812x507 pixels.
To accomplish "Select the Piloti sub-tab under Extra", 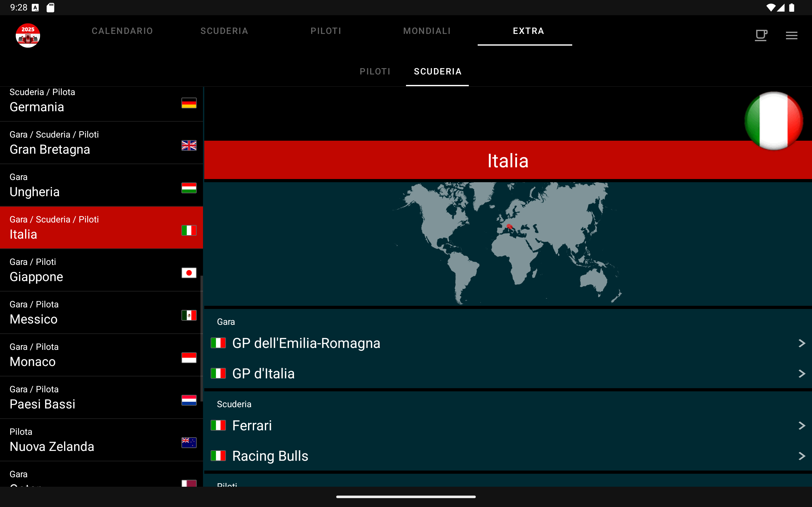I will [x=375, y=71].
